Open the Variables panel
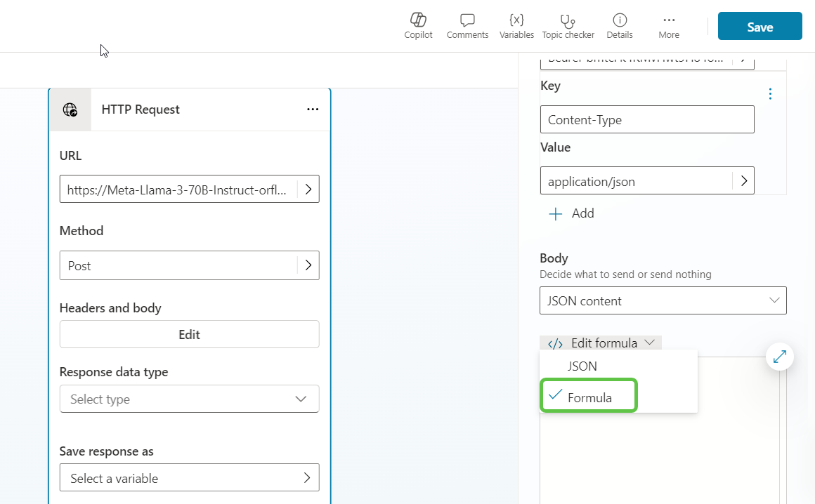This screenshot has width=815, height=504. pos(516,26)
